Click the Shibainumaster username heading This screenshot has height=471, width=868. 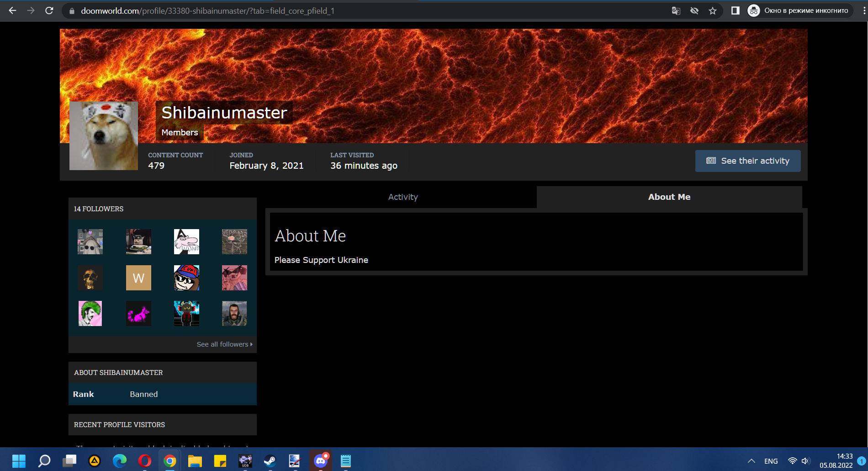point(224,112)
